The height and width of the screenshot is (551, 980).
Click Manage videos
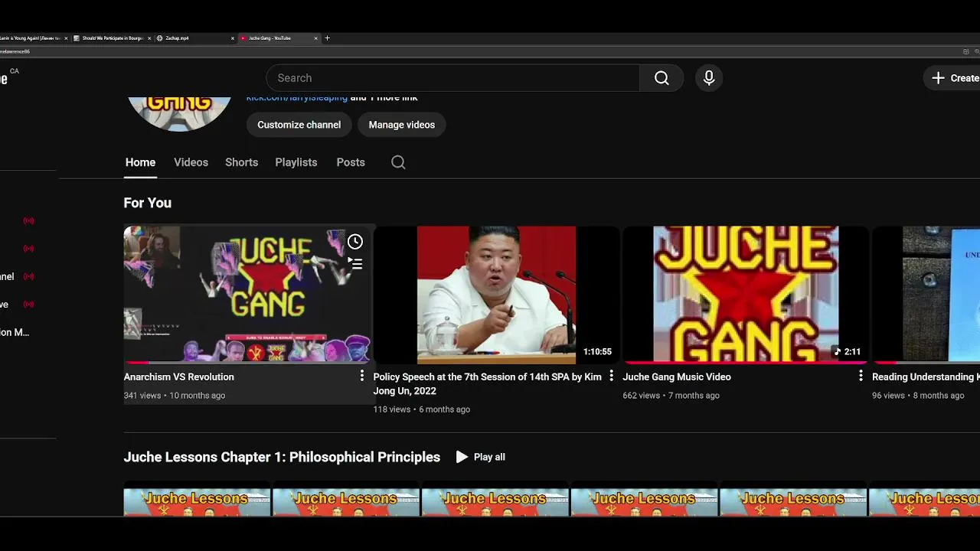tap(401, 125)
